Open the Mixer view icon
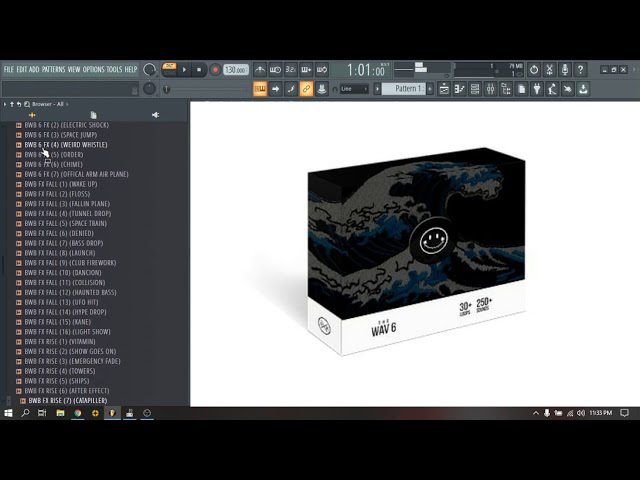The image size is (640, 480). 490,89
